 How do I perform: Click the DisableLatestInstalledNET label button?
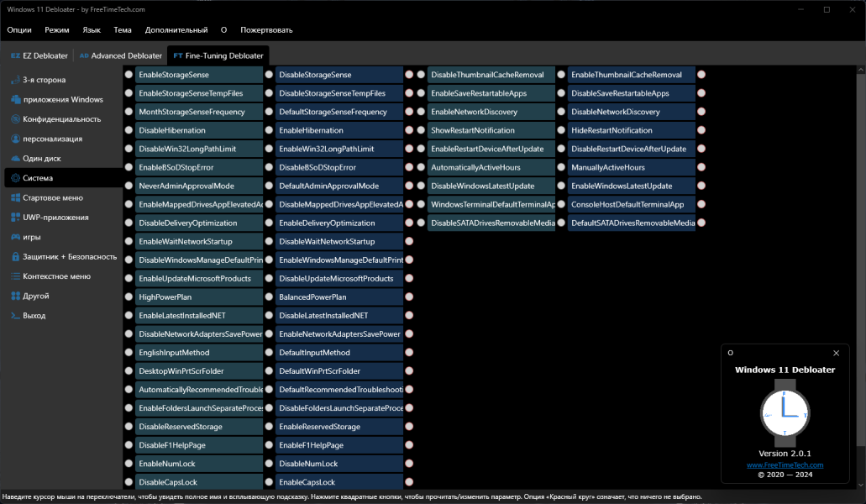point(339,315)
